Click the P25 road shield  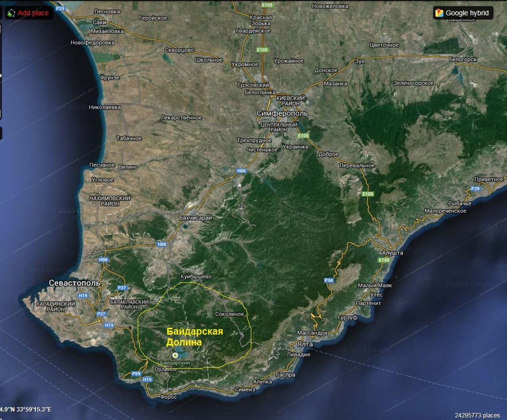pos(60,8)
